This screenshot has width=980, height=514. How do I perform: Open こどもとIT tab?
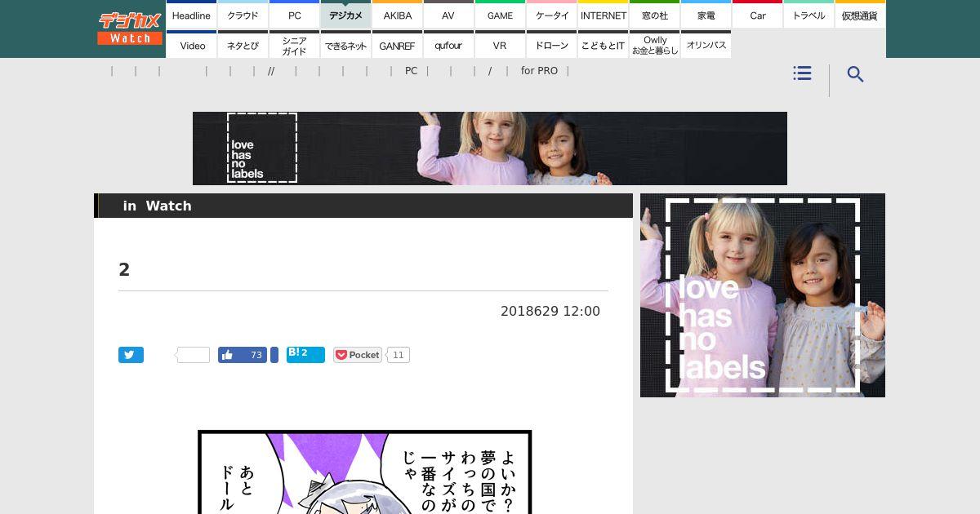[603, 45]
